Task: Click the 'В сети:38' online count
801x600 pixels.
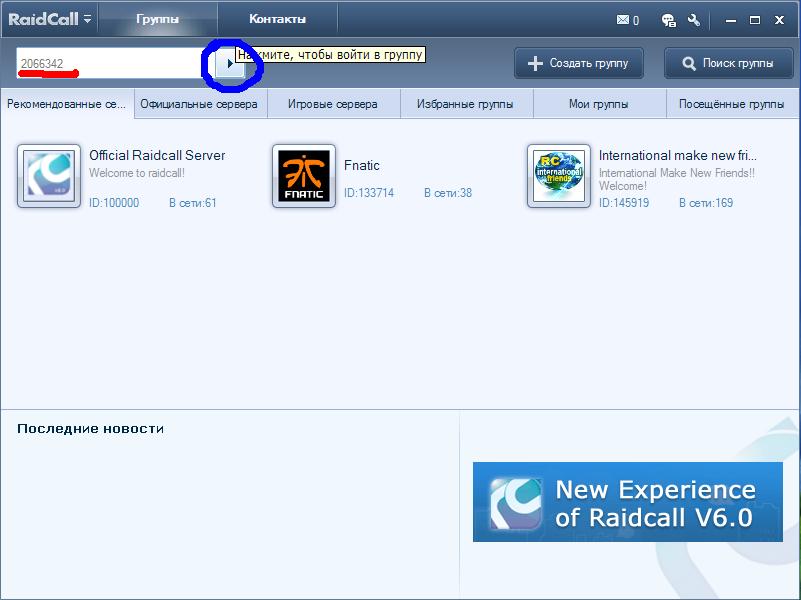Action: [x=448, y=193]
